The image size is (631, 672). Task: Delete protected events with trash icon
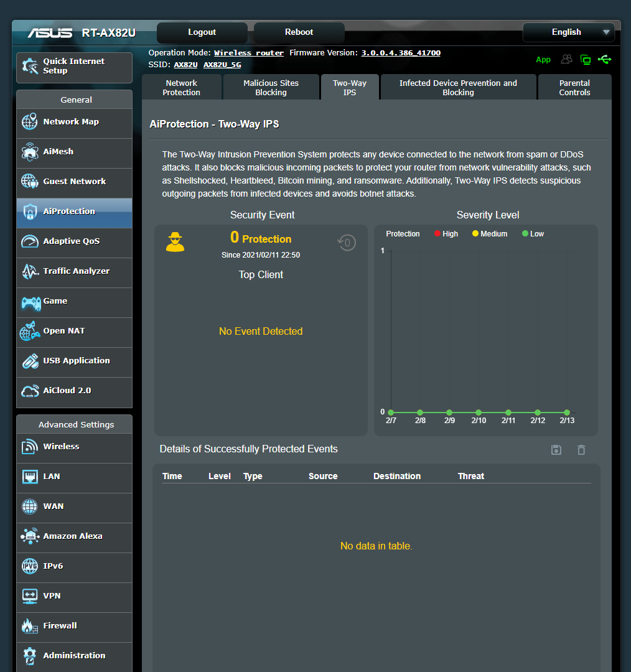point(581,450)
